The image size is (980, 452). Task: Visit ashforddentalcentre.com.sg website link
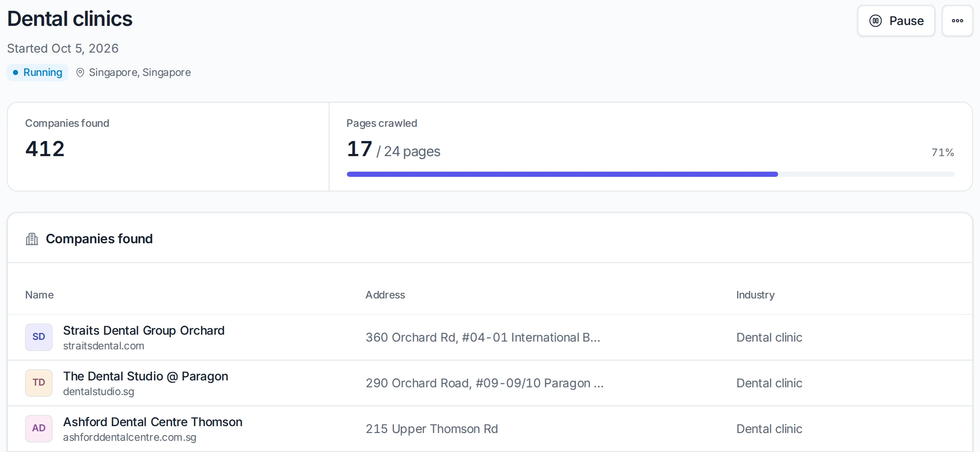pyautogui.click(x=129, y=437)
